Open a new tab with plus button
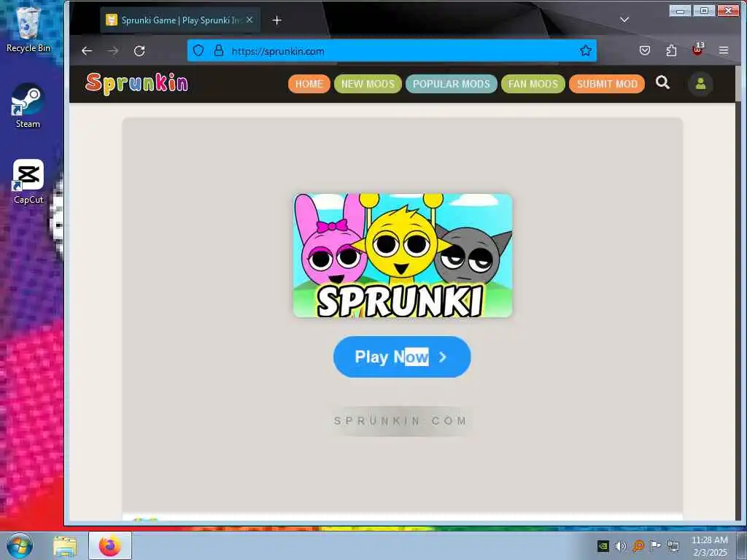747x560 pixels. point(276,20)
